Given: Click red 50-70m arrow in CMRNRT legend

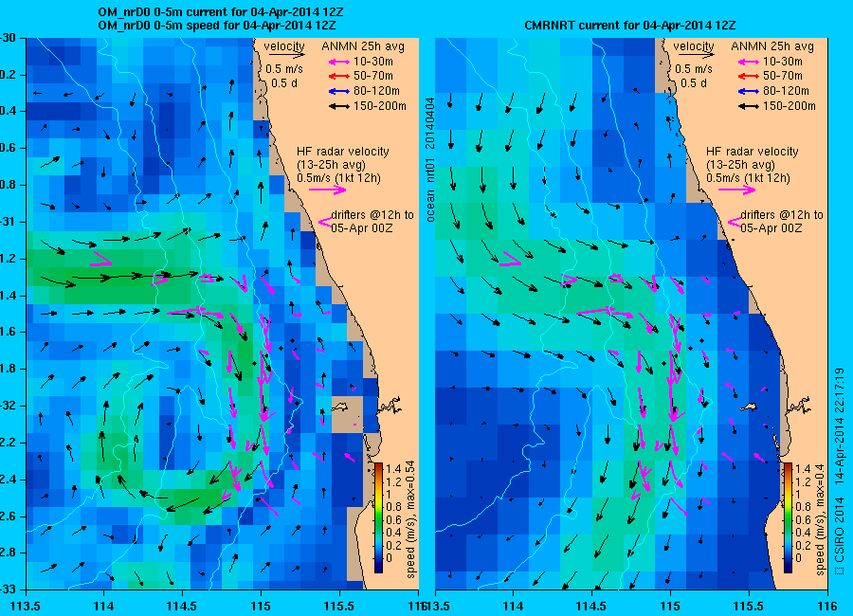Looking at the screenshot, I should tap(749, 76).
